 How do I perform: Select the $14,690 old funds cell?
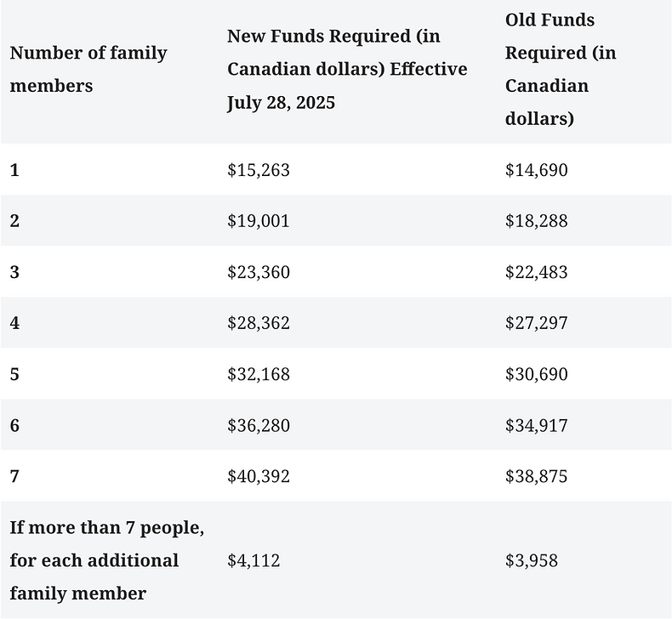tap(537, 170)
